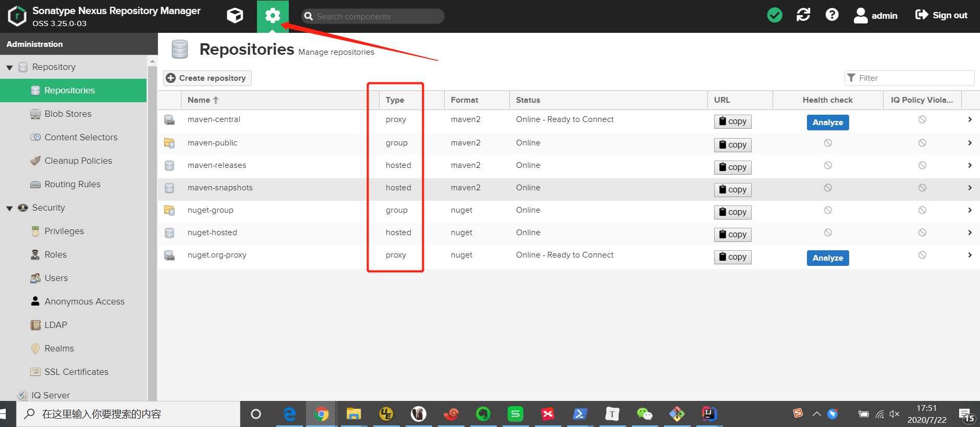The height and width of the screenshot is (427, 980).
Task: Sort by the Status column header
Action: [608, 100]
